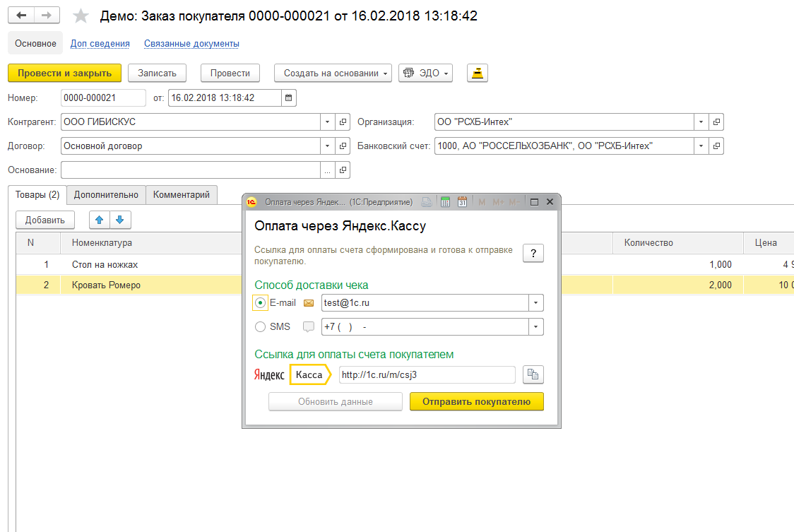Click the Провести button
794x532 pixels.
[230, 73]
